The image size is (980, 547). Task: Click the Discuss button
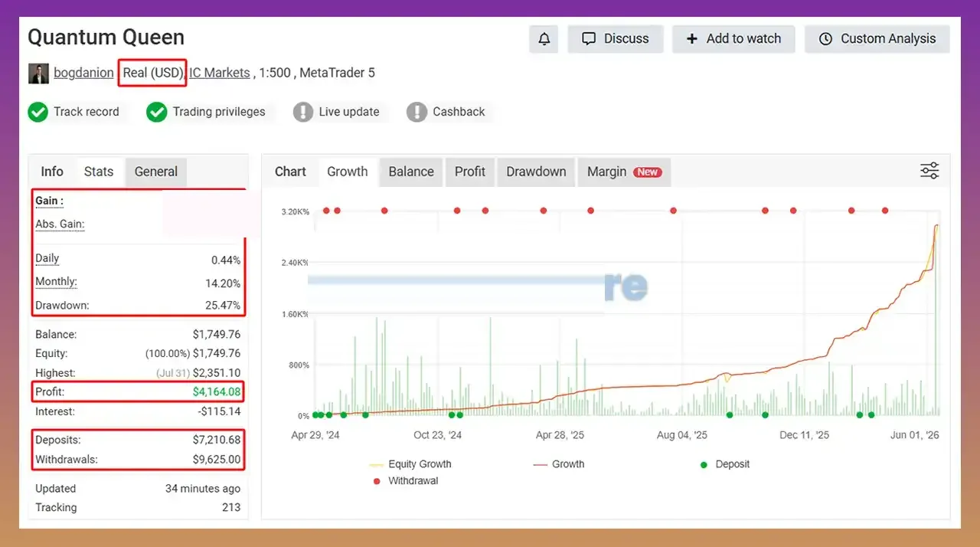click(x=615, y=39)
